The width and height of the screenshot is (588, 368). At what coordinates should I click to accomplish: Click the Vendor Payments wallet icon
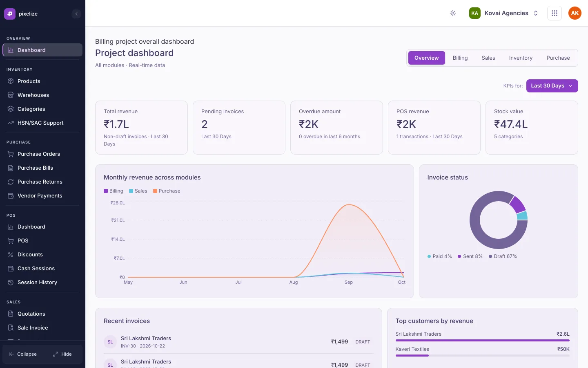click(11, 195)
